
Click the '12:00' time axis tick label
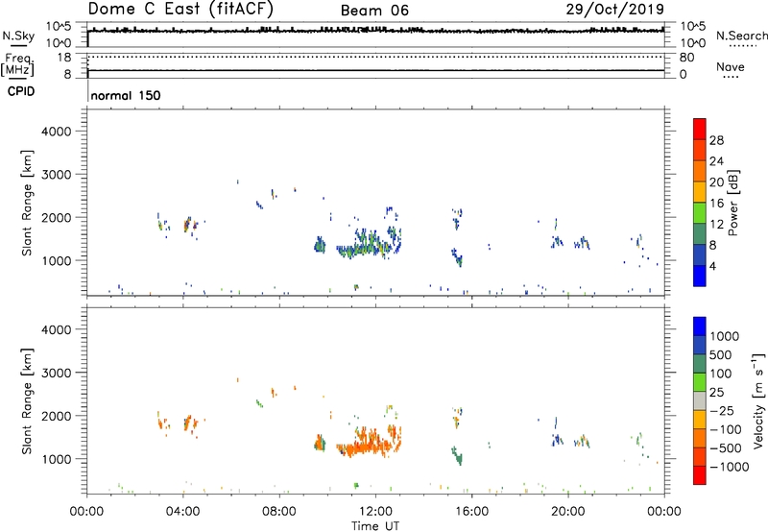click(375, 512)
